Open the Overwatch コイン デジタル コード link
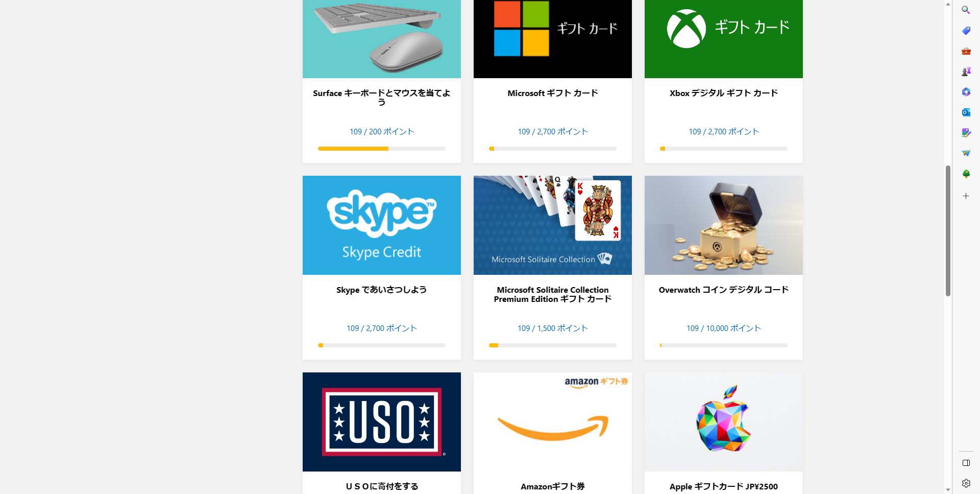Screen dimensions: 980x494 723,290
